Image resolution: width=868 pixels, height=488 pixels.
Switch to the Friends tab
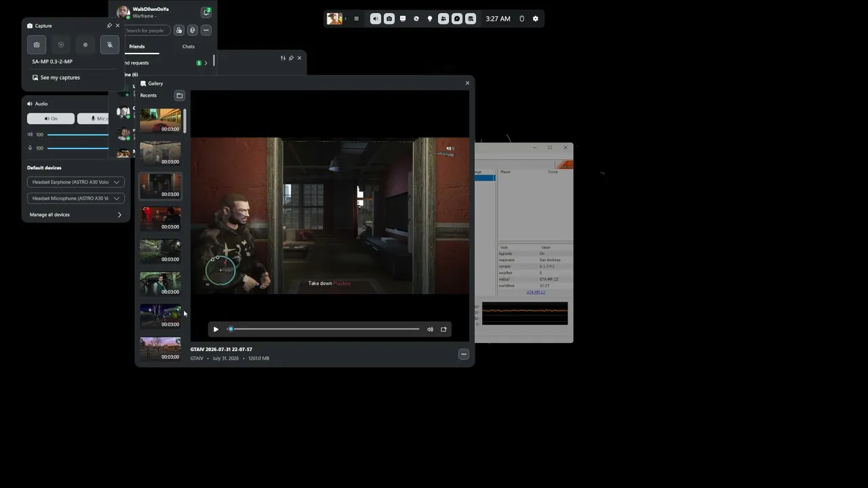click(137, 47)
